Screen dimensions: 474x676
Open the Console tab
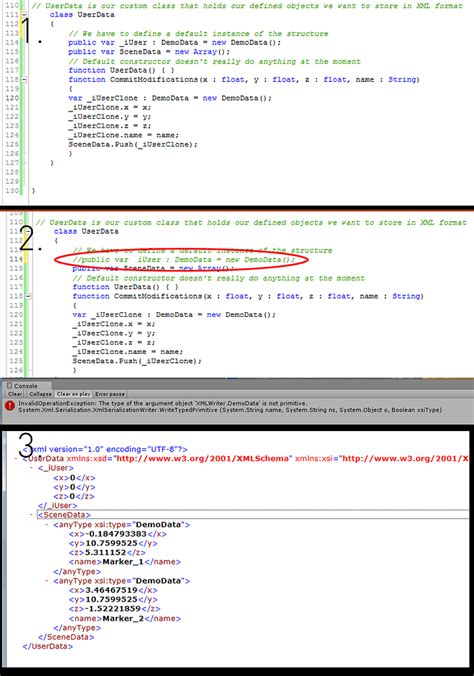[x=26, y=386]
